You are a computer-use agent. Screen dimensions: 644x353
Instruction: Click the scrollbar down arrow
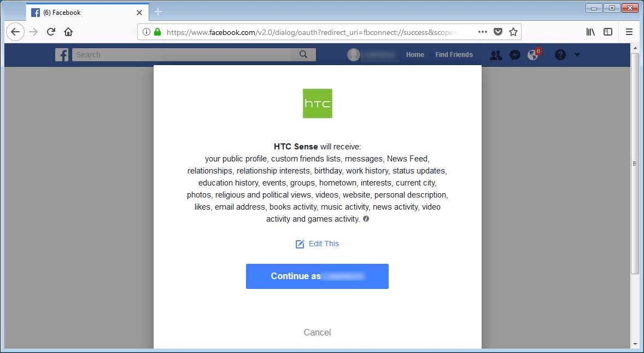635,344
